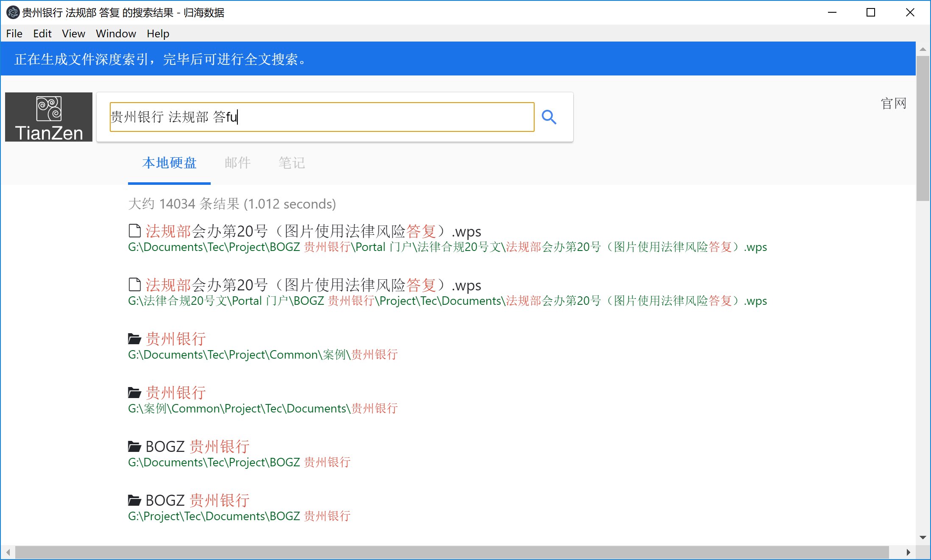This screenshot has width=931, height=560.
Task: Click the second .wps result's file icon
Action: tap(134, 285)
